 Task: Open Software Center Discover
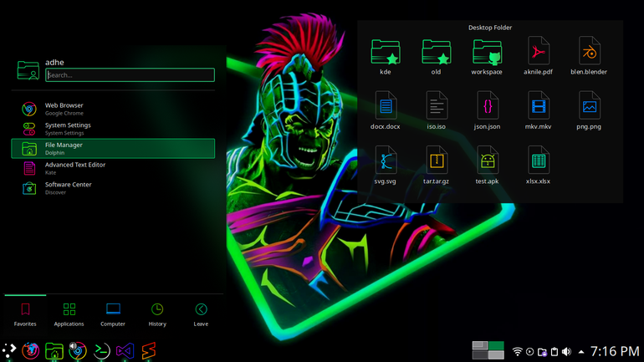coord(113,188)
